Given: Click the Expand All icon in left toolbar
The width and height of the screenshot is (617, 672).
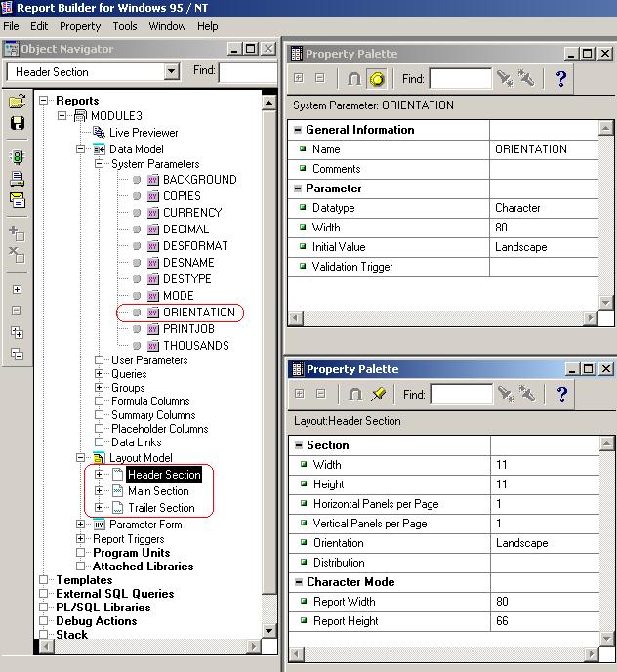Looking at the screenshot, I should click(17, 332).
